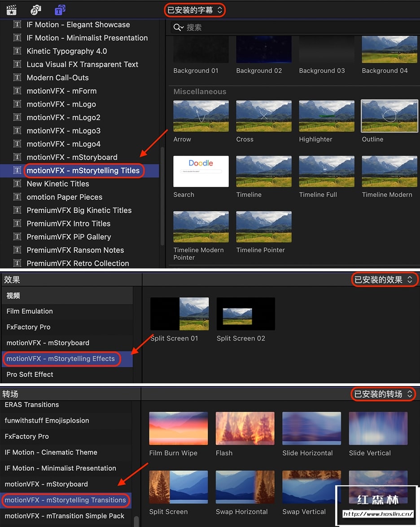This screenshot has width=420, height=527.
Task: Select PremiumVFX Intro Titles
Action: [69, 224]
